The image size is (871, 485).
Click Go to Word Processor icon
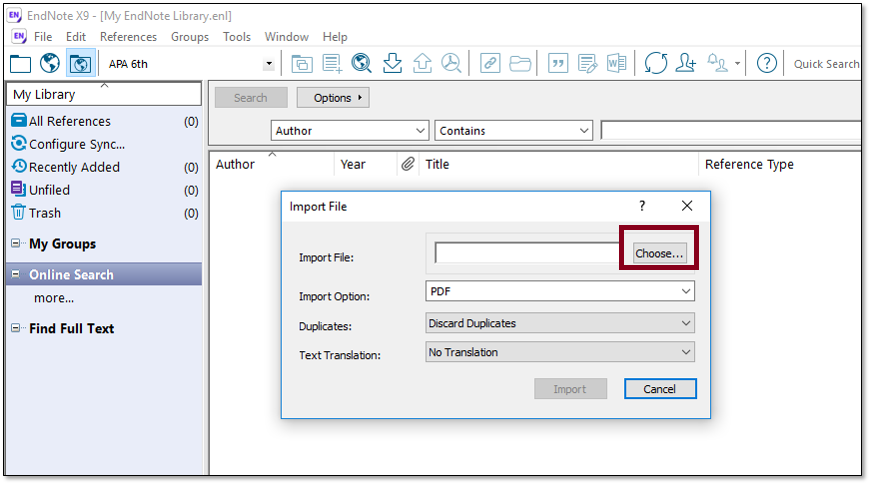click(617, 63)
